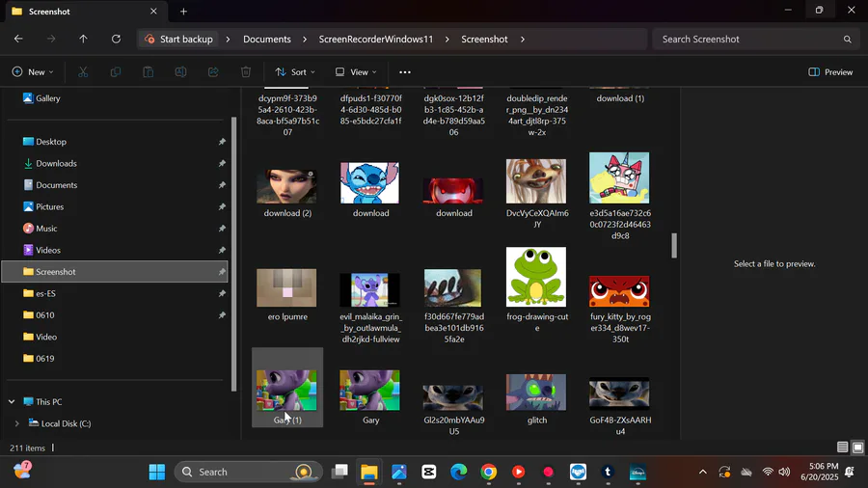Select the Cut scissors icon

83,72
